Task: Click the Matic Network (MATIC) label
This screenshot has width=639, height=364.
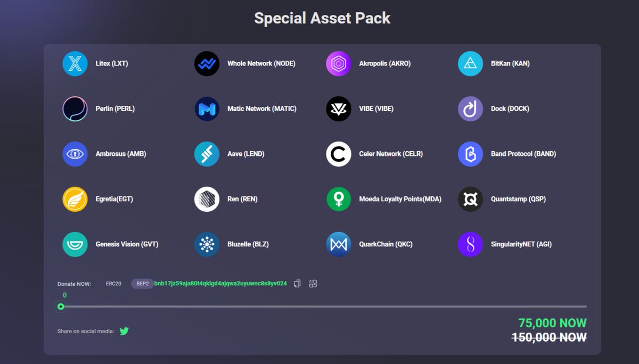Action: point(262,109)
